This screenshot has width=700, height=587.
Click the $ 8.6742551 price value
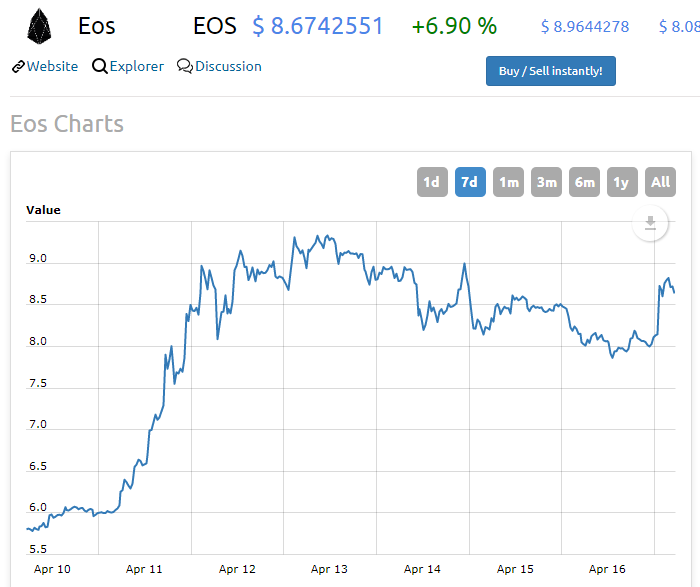click(x=318, y=26)
